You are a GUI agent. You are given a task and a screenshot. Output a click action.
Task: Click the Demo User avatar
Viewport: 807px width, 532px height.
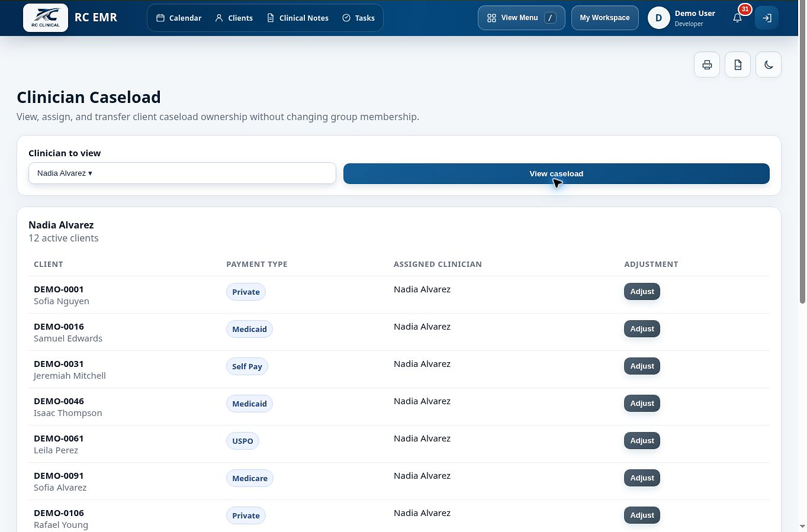tap(658, 18)
